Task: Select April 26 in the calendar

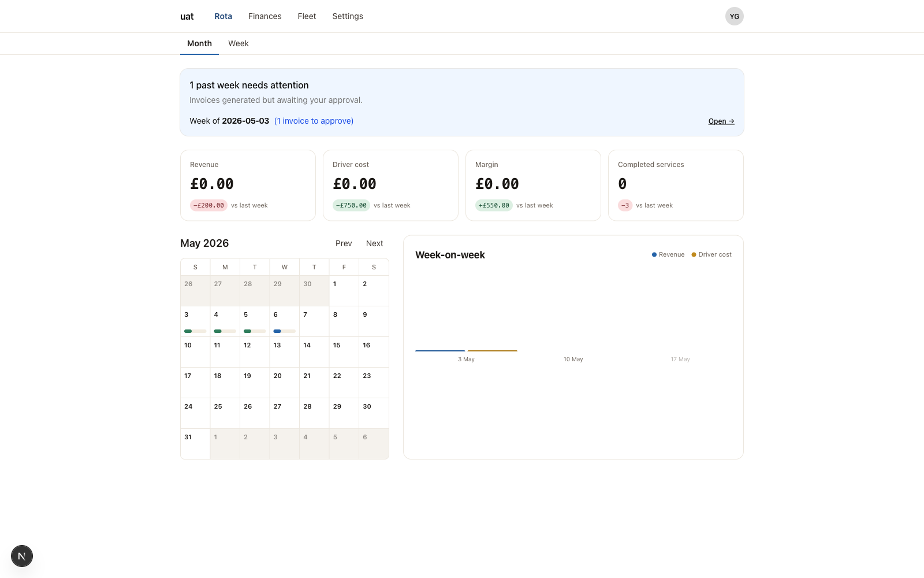Action: pyautogui.click(x=195, y=291)
